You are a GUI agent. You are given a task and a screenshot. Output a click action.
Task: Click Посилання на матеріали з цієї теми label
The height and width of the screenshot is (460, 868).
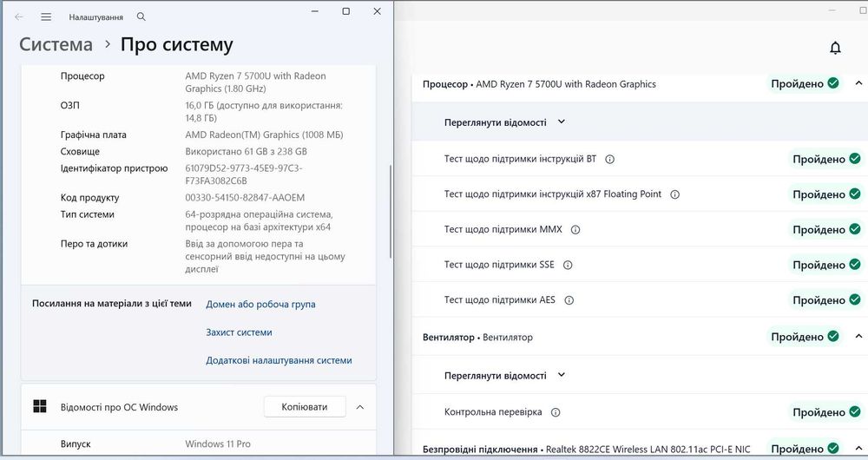(112, 304)
